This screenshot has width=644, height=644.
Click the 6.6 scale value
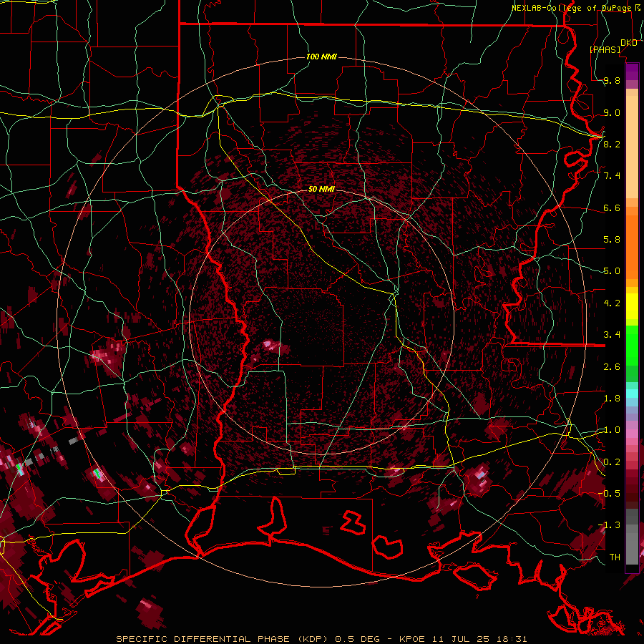click(x=612, y=208)
